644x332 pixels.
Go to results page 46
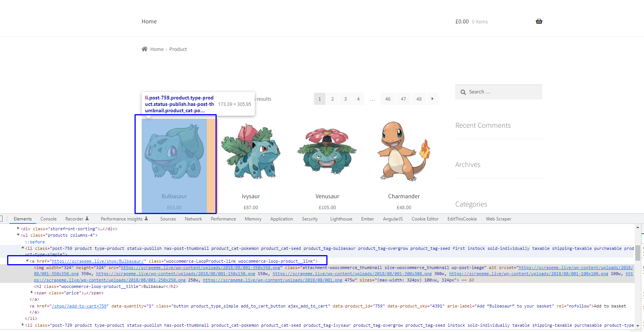pyautogui.click(x=388, y=99)
